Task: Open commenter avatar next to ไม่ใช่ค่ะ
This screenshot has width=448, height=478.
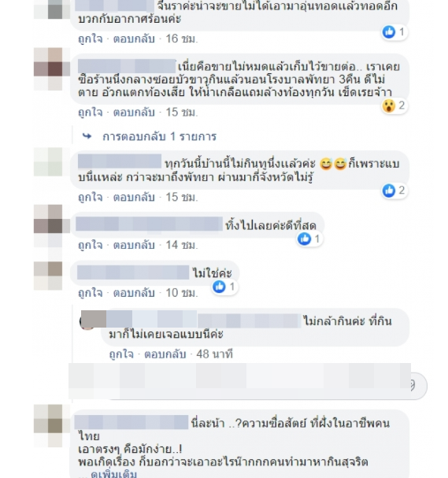Action: tap(48, 276)
